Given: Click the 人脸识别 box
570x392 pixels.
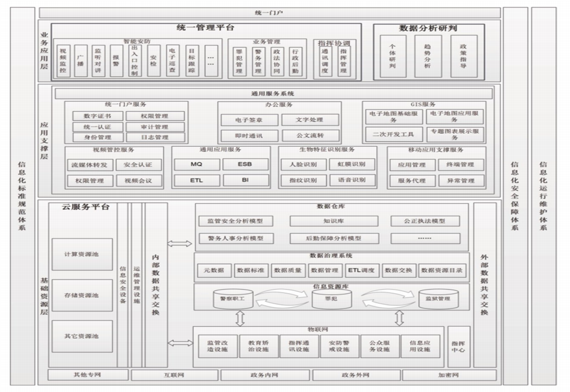Looking at the screenshot, I should (303, 164).
